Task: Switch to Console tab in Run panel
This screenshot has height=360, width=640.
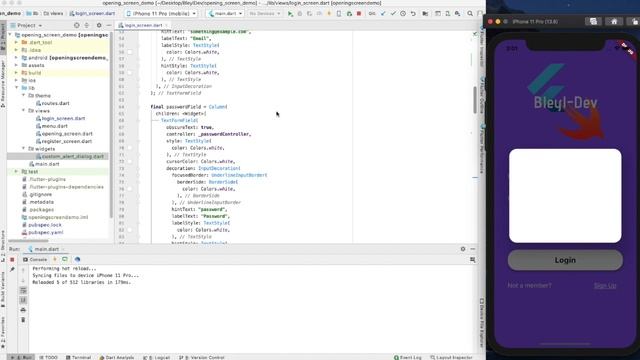Action: click(x=35, y=260)
